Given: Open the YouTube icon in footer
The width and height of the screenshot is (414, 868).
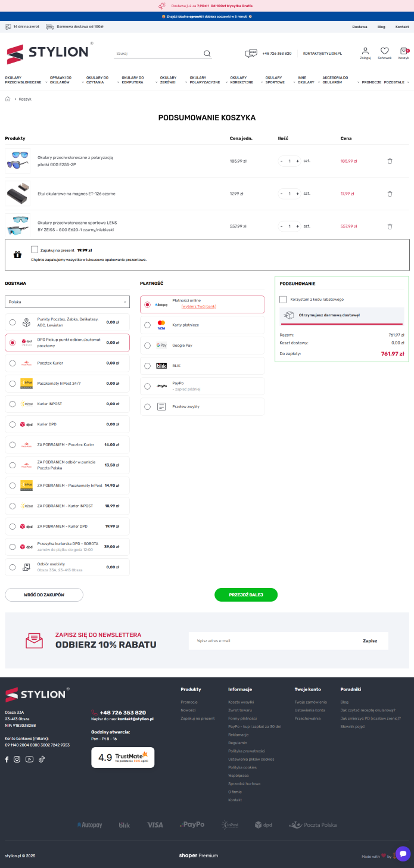Looking at the screenshot, I should pyautogui.click(x=29, y=759).
